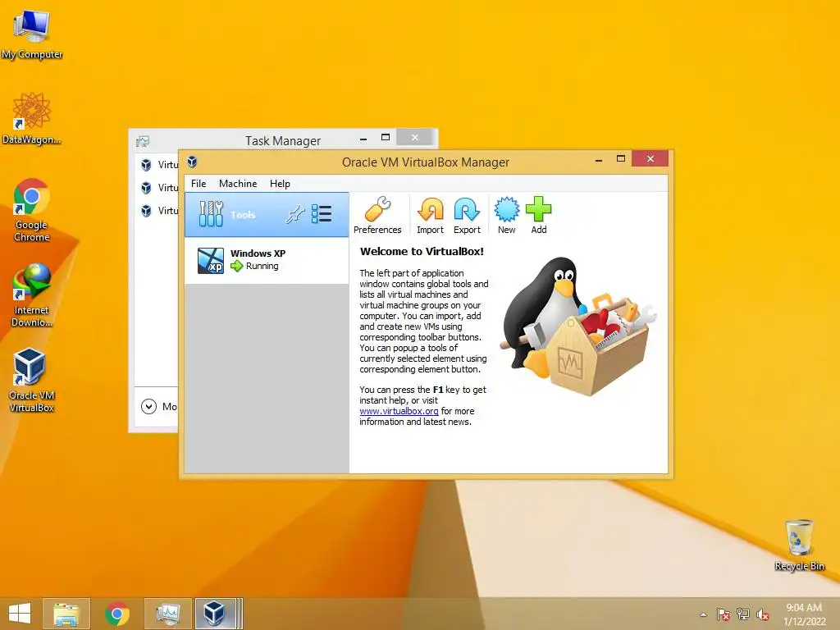Select the DataWagon desktop shortcut
The image size is (840, 630).
pyautogui.click(x=32, y=119)
